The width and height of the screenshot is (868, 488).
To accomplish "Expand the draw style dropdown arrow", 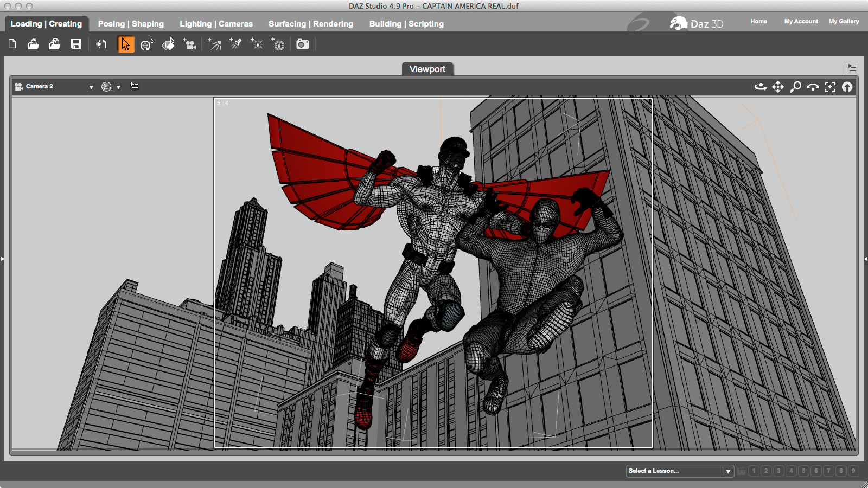I will click(x=118, y=87).
